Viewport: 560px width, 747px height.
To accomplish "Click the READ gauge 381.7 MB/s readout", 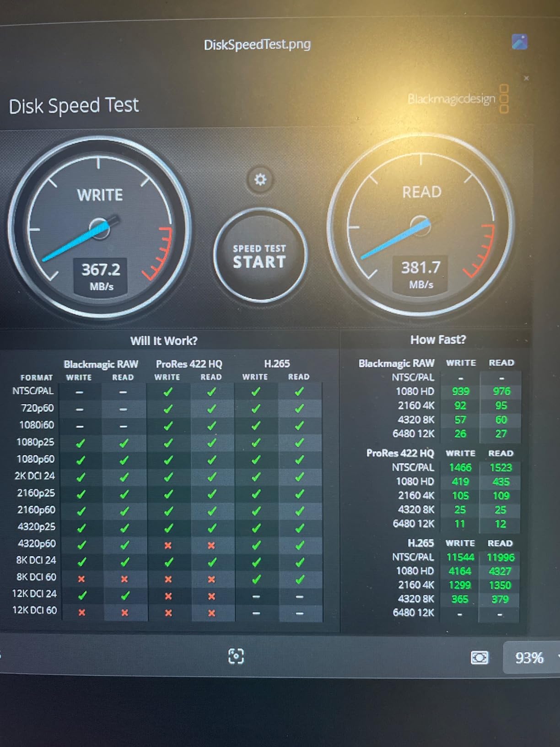I will coord(420,274).
